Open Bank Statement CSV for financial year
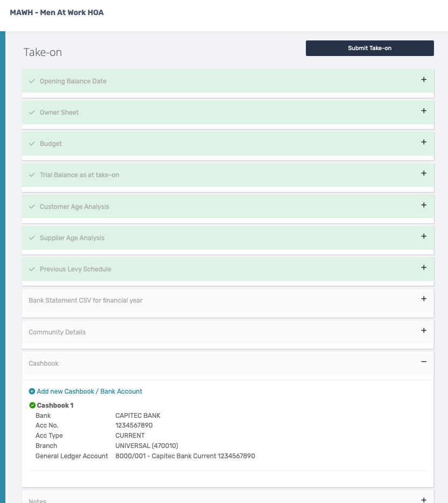The image size is (448, 503). [86, 301]
